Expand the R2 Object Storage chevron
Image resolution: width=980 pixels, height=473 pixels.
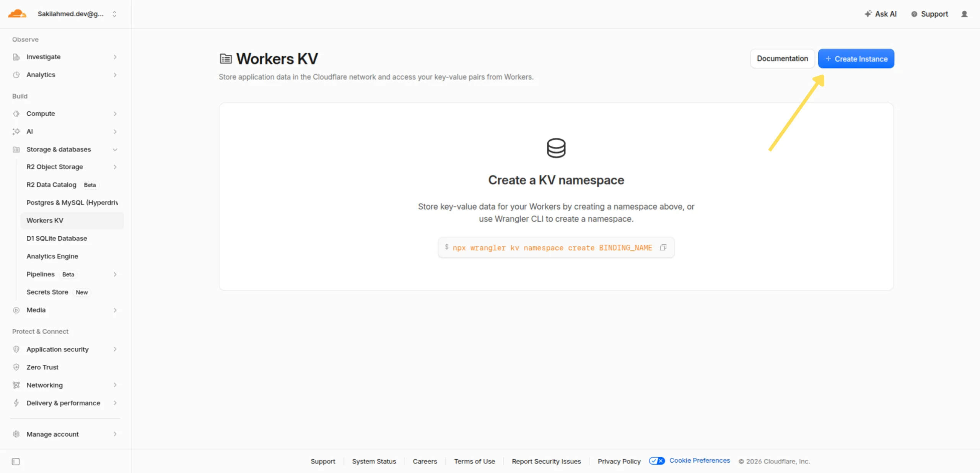coord(115,167)
